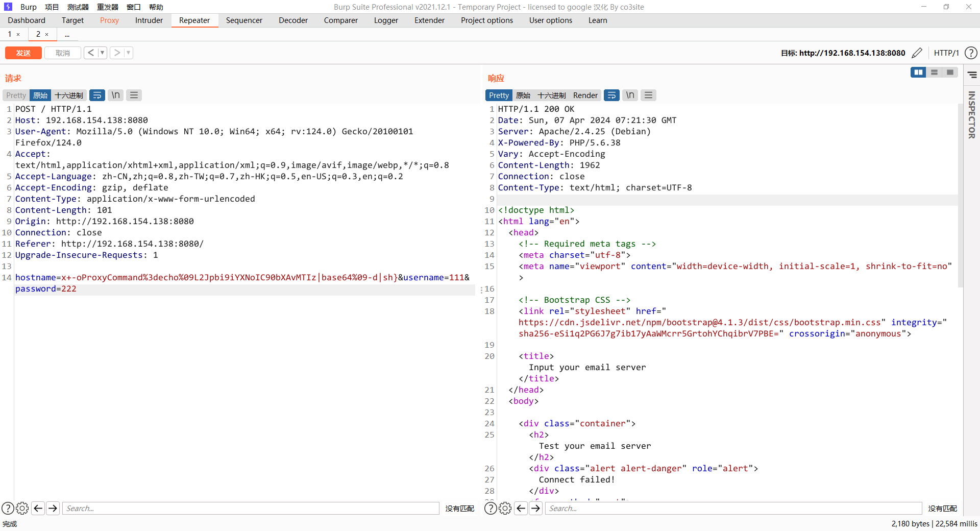Open the Logger tab

pos(386,20)
